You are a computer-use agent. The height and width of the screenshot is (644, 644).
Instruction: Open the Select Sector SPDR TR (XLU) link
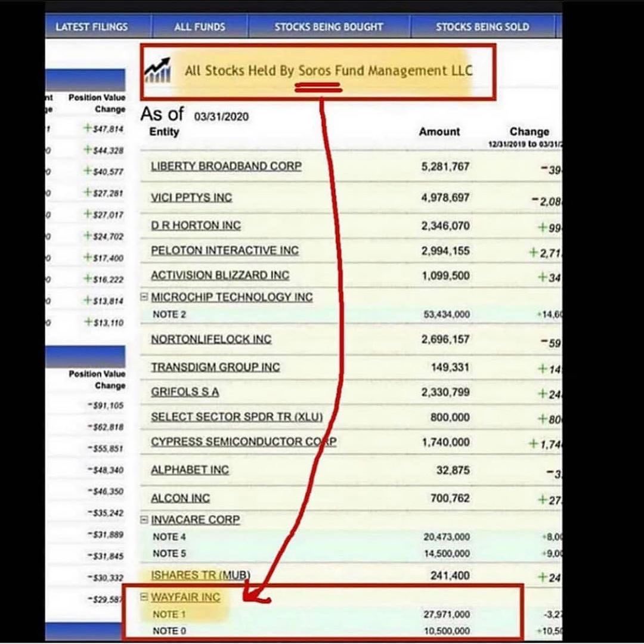click(237, 417)
